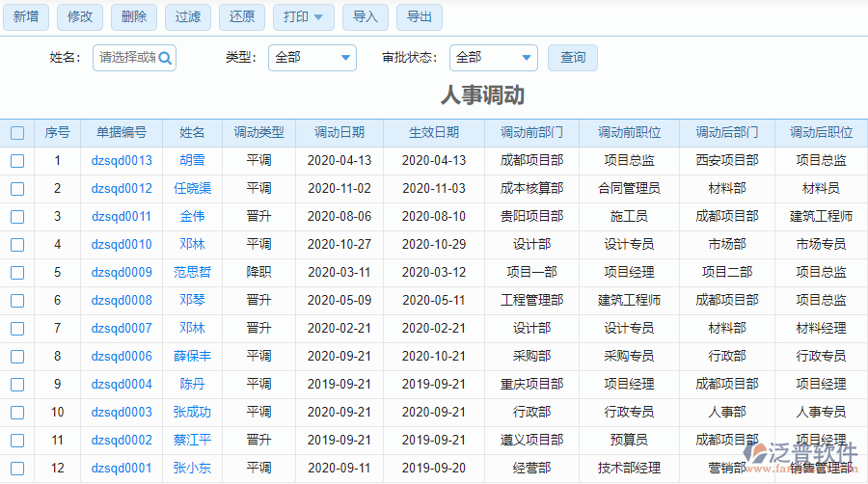Screen dimensions: 868x484
Task: Click the 导入 import button
Action: pyautogui.click(x=366, y=16)
